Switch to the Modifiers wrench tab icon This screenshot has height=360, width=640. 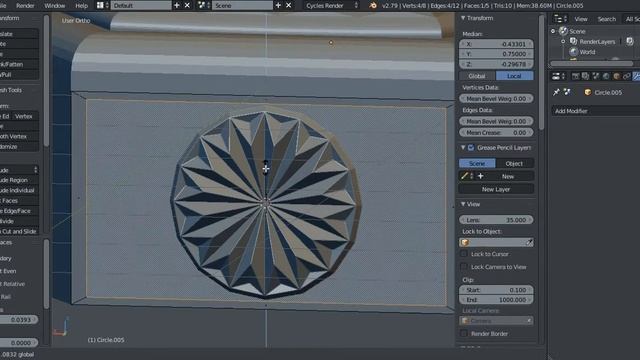tap(636, 76)
